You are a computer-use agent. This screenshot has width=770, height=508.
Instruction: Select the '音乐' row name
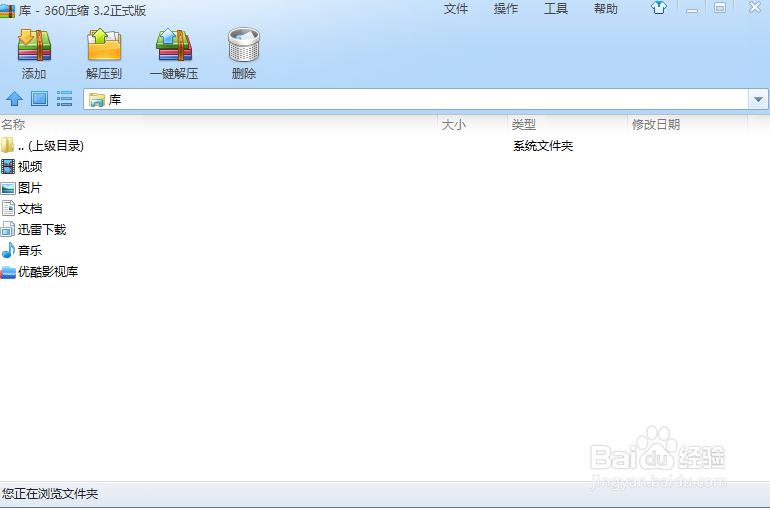[30, 251]
